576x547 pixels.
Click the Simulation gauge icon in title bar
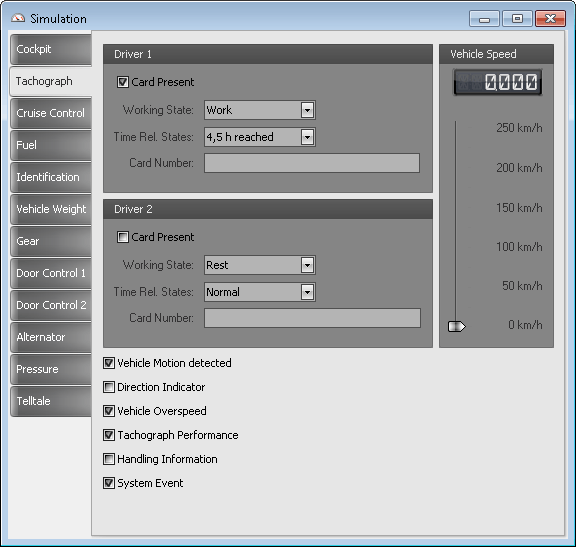(x=18, y=18)
